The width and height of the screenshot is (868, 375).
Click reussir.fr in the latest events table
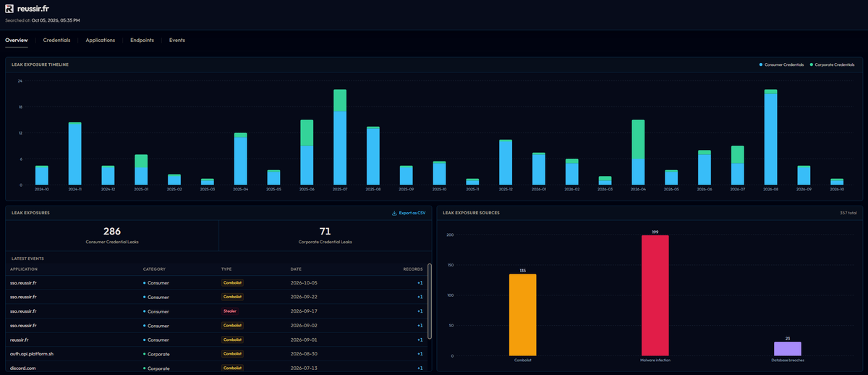pos(20,340)
